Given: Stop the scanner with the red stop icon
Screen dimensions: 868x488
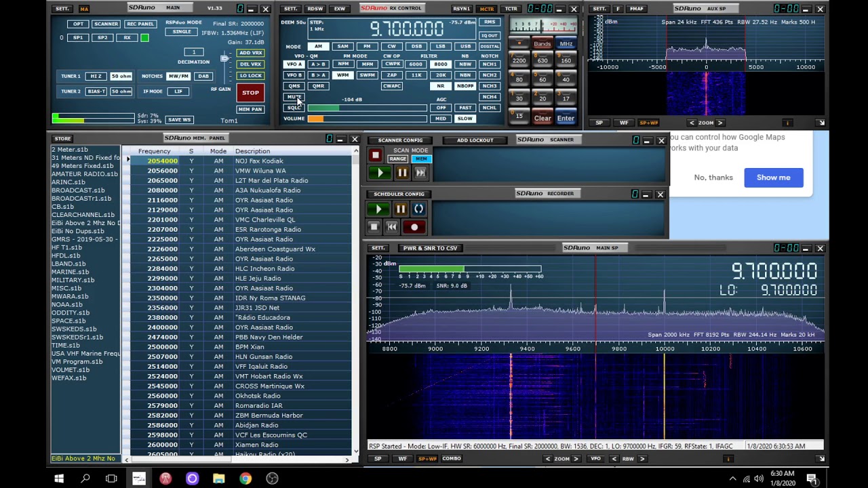Looking at the screenshot, I should coord(375,155).
